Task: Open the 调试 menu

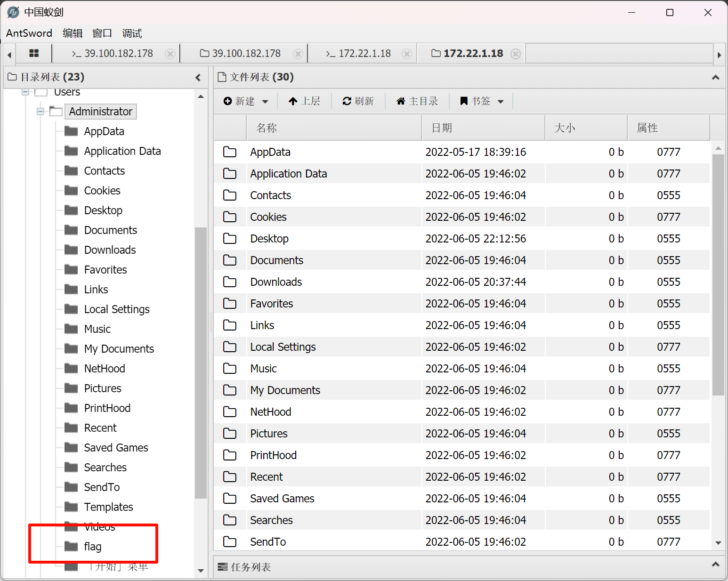Action: tap(132, 33)
